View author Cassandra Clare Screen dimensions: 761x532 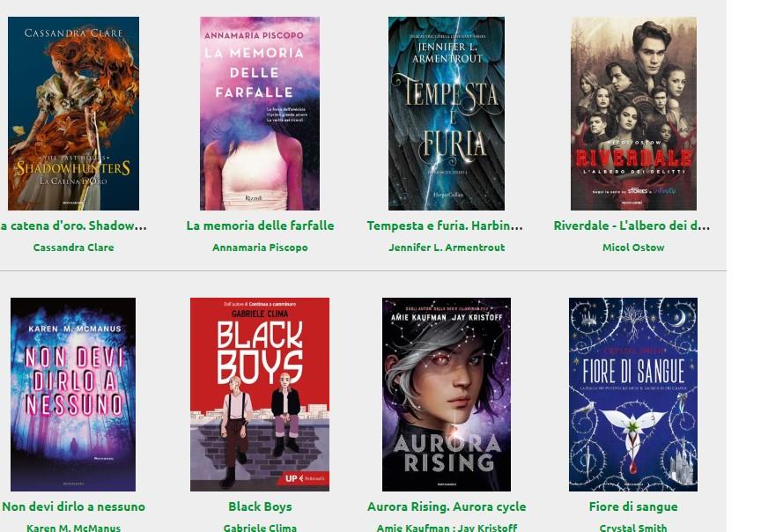pyautogui.click(x=73, y=248)
